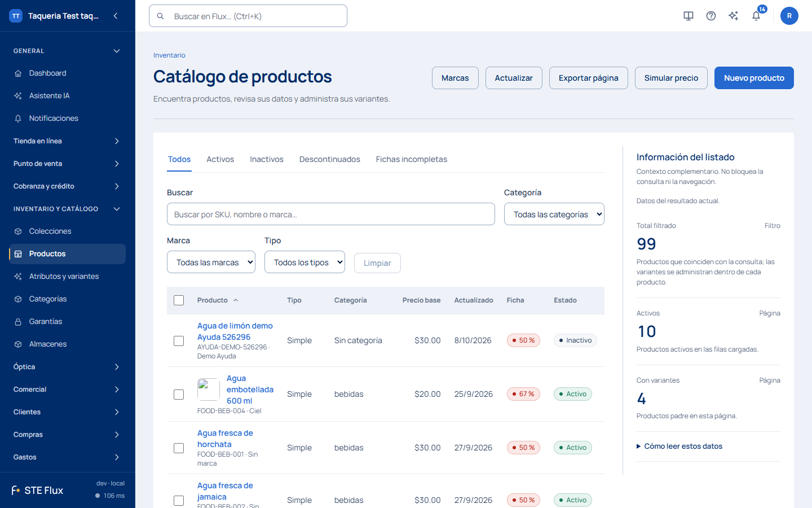Open the Agua fresca de horchata product link

pyautogui.click(x=225, y=439)
